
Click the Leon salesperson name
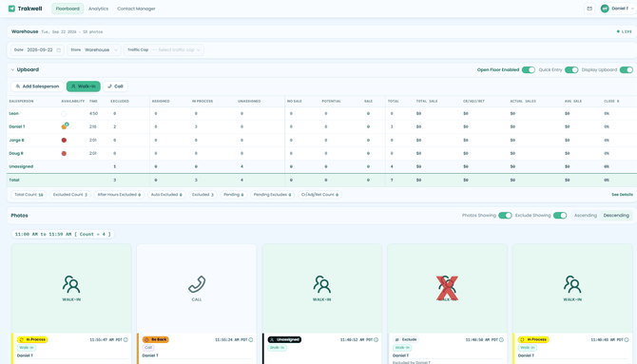point(14,114)
